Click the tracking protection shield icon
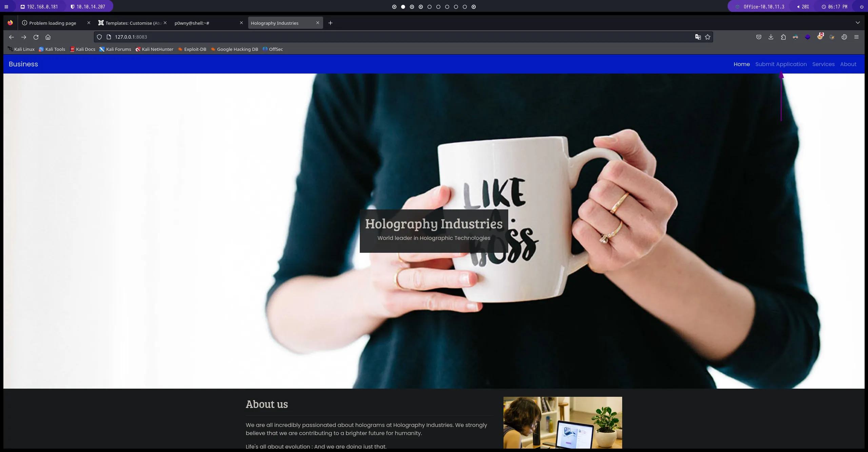Viewport: 868px width, 452px height. [99, 37]
